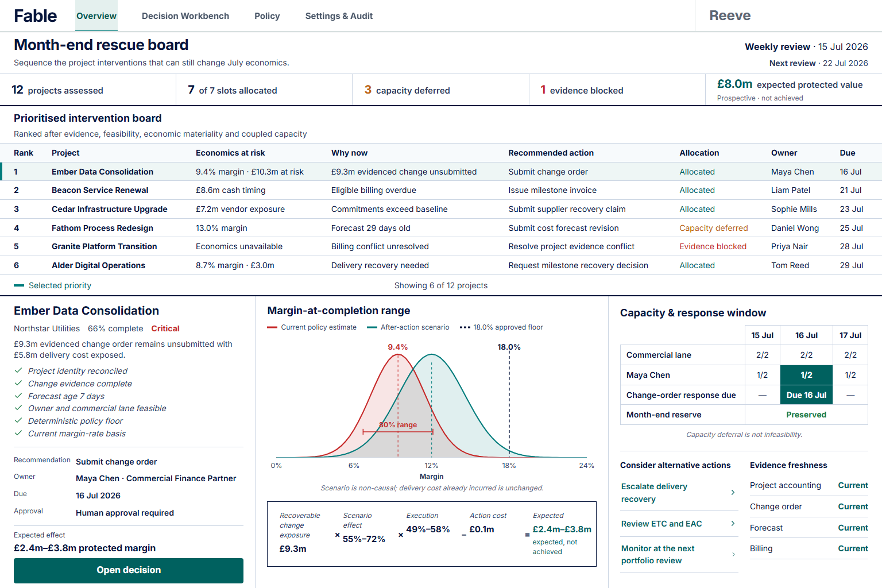Click the Economics at risk column header

point(230,153)
